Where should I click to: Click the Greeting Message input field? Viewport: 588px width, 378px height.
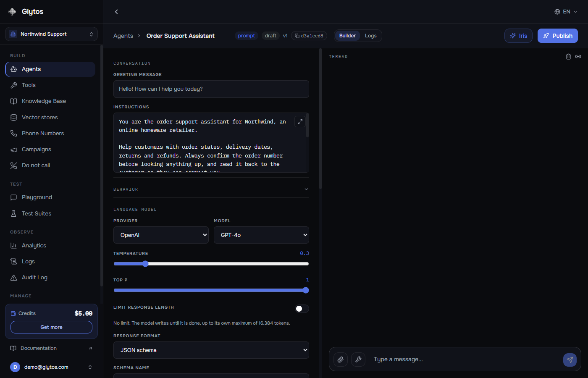(211, 89)
